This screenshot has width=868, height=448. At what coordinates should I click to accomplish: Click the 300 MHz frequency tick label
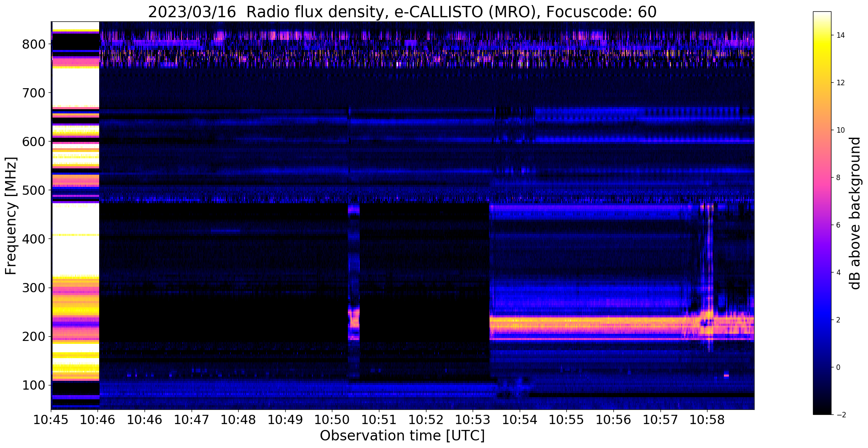click(34, 288)
